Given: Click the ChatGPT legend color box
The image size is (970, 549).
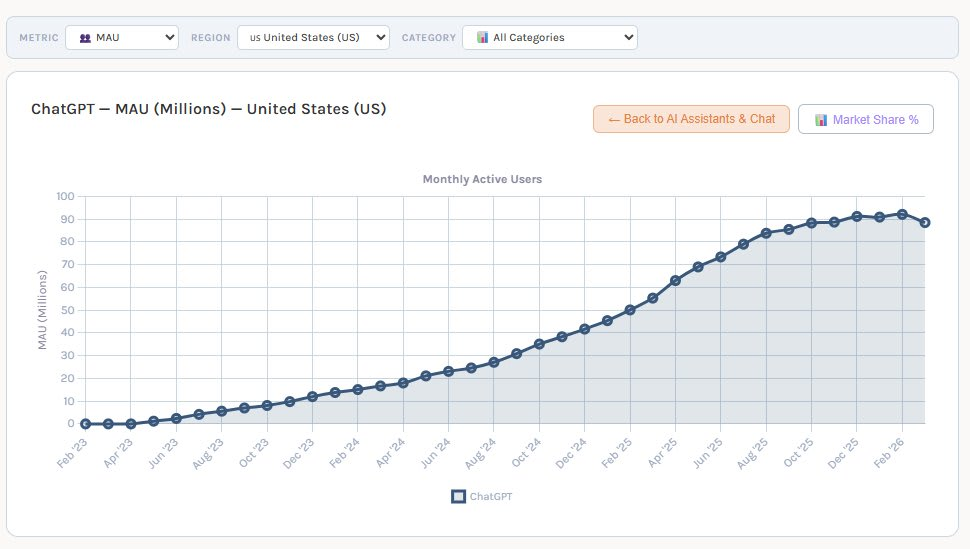Looking at the screenshot, I should [x=458, y=496].
